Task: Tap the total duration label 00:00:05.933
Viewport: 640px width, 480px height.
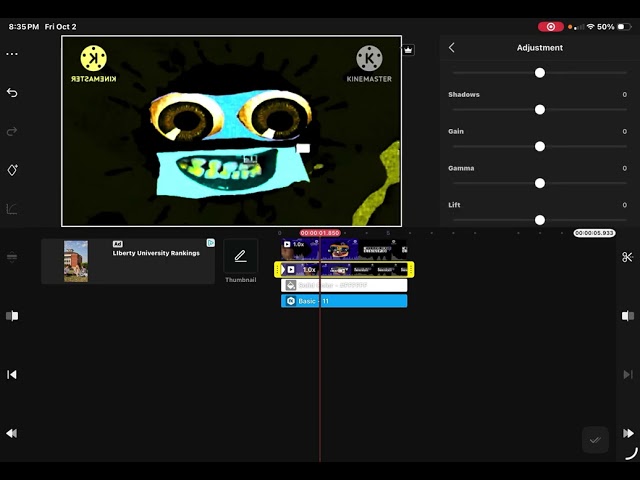Action: point(594,233)
